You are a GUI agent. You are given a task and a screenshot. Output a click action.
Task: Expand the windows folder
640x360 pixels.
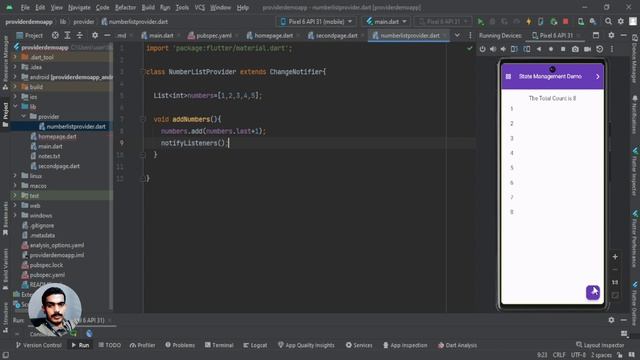point(16,216)
